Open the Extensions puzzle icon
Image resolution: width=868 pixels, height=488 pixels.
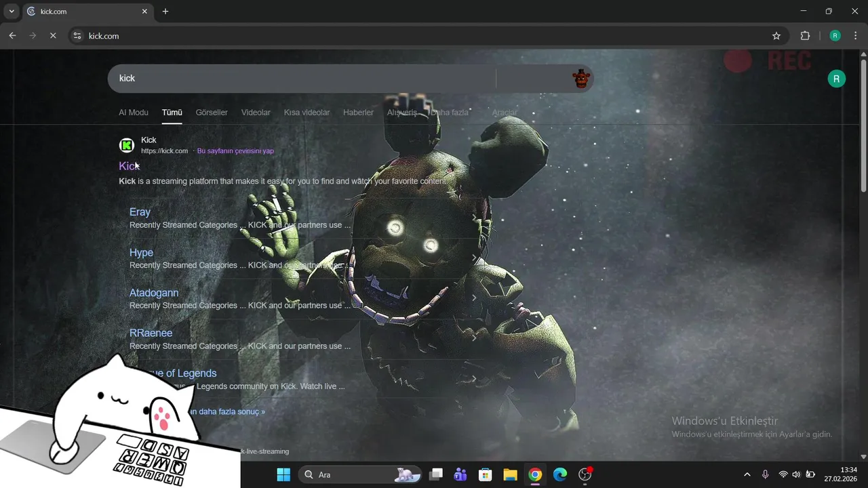click(x=805, y=36)
